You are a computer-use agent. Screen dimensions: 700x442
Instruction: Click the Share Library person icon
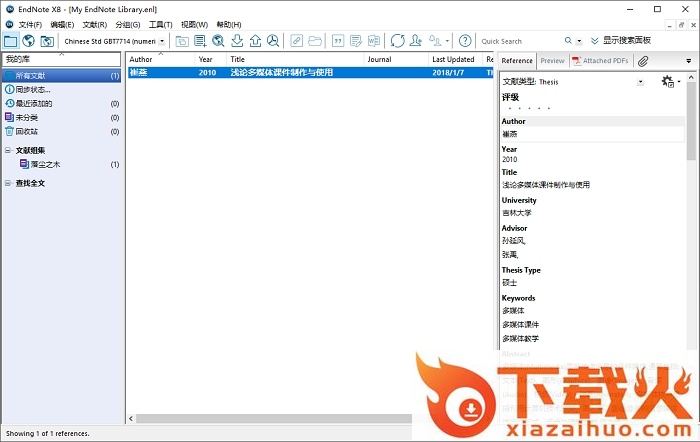tap(417, 41)
